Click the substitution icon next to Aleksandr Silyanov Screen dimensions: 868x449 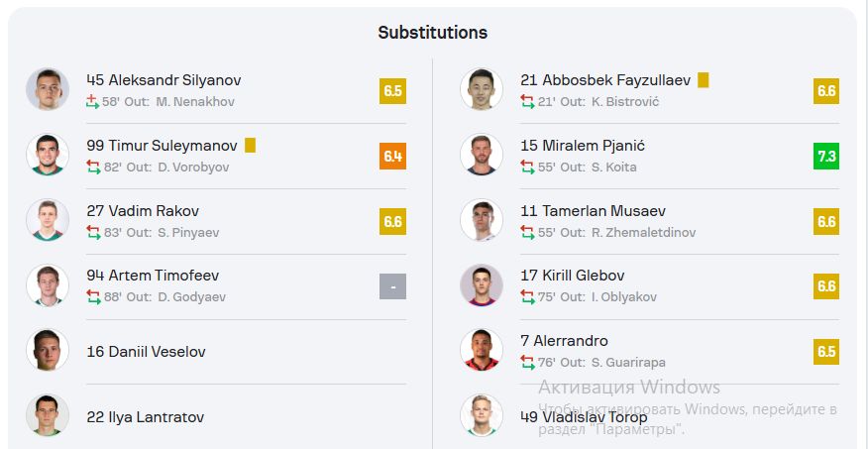click(x=93, y=102)
